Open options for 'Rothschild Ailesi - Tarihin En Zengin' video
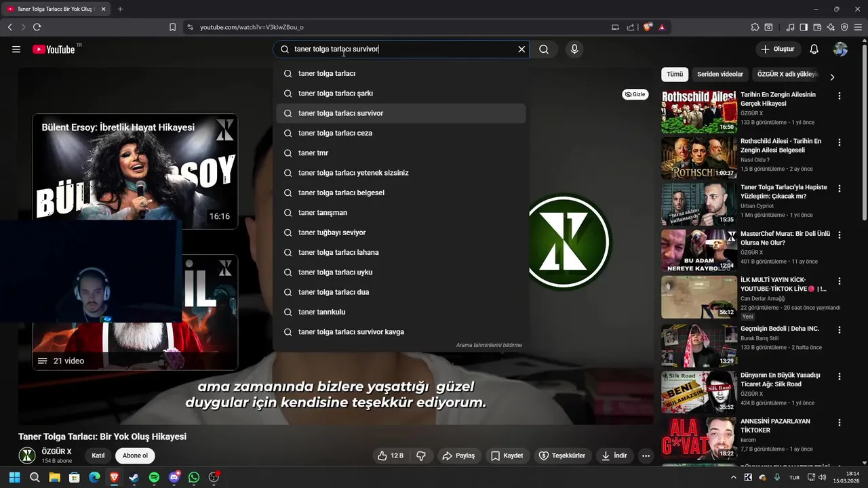Screen dimensions: 868x488 (x=840, y=143)
